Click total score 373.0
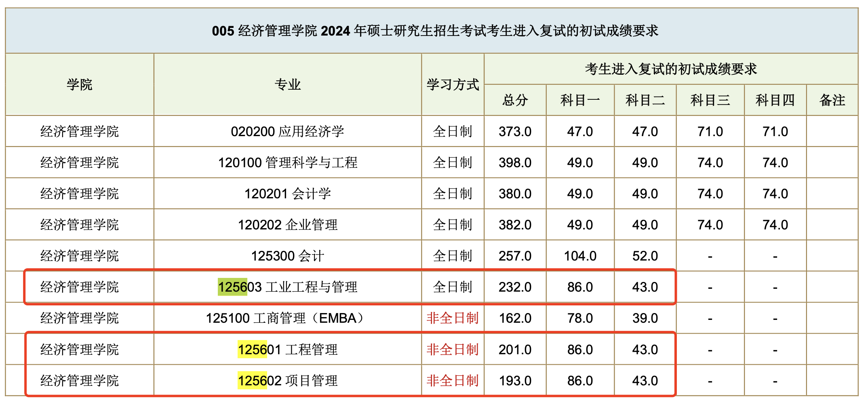Screen dimensions: 868x412 pyautogui.click(x=515, y=131)
